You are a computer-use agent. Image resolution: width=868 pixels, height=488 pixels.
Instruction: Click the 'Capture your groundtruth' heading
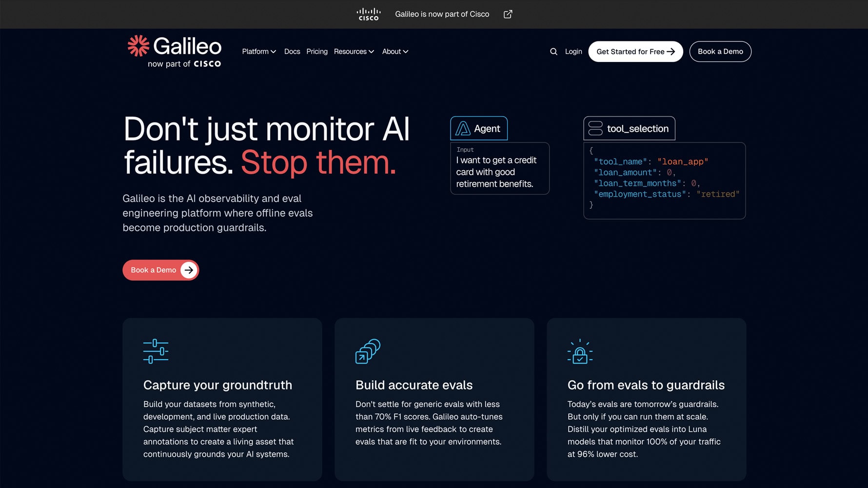click(217, 385)
